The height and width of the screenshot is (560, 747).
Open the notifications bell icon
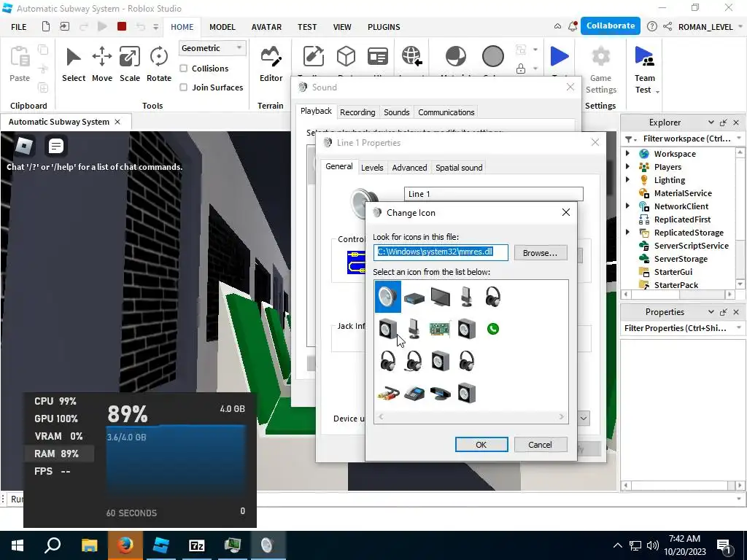(x=573, y=27)
